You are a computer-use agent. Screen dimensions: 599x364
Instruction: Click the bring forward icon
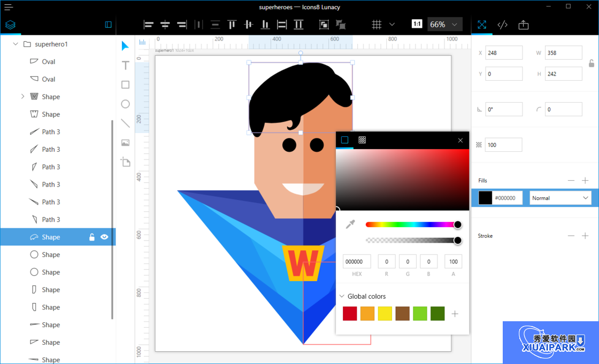click(324, 25)
